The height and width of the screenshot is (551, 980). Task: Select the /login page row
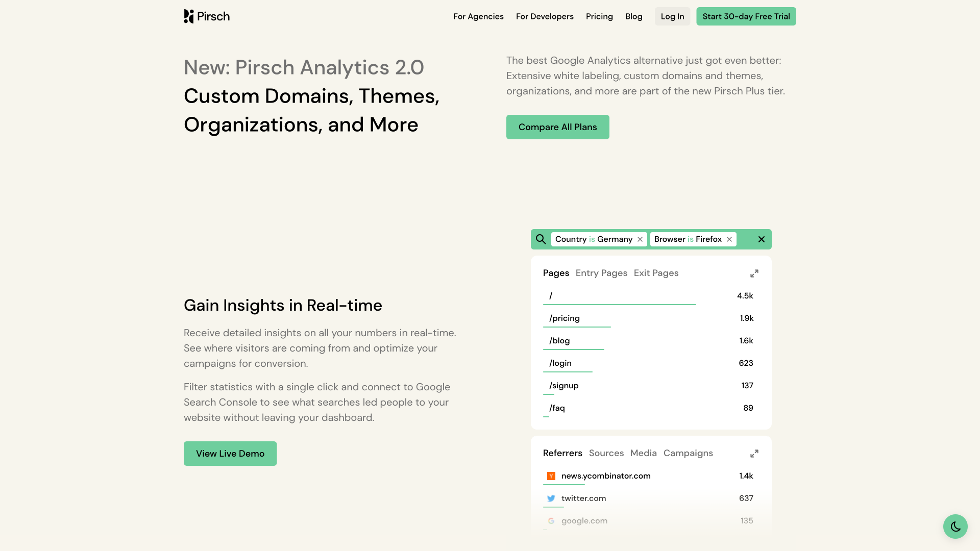pyautogui.click(x=651, y=363)
